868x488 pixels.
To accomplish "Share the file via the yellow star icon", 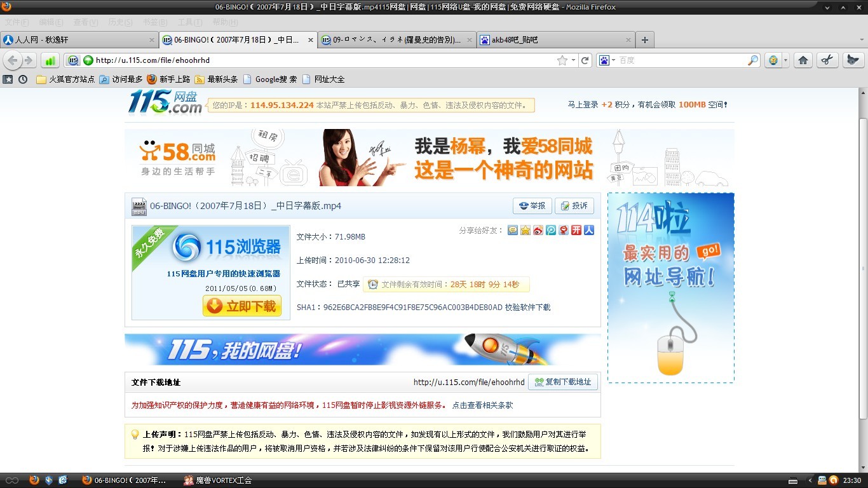I will [526, 230].
